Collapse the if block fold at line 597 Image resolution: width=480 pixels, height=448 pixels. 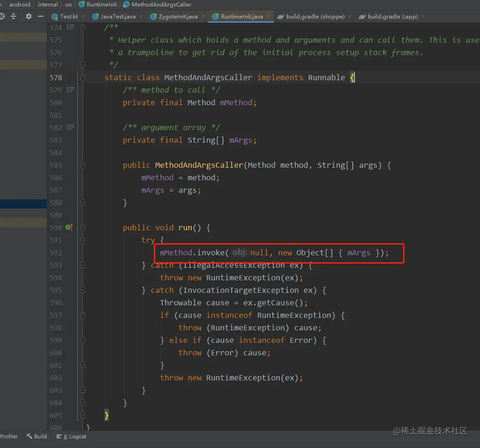coord(82,315)
